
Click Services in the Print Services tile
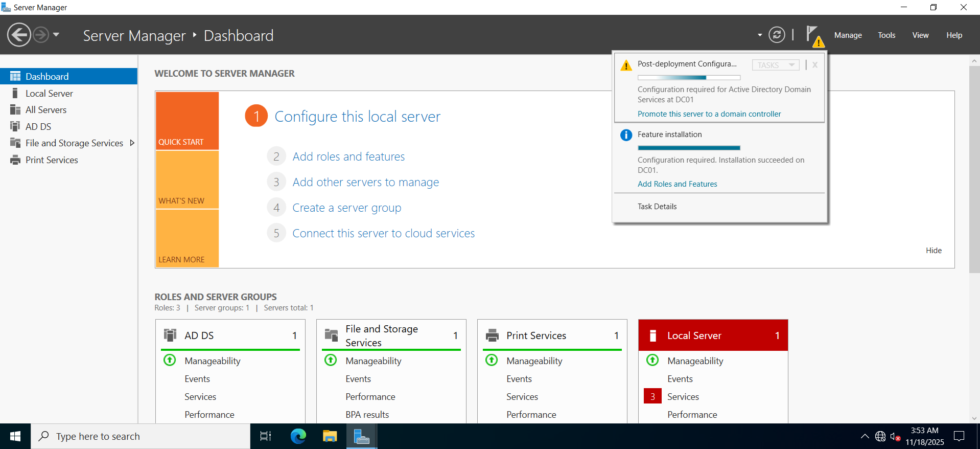click(x=522, y=397)
